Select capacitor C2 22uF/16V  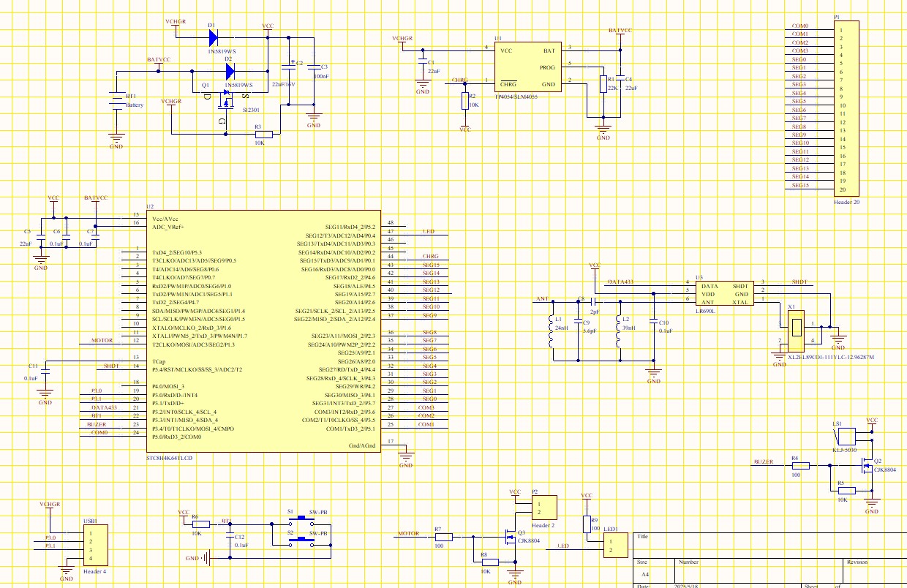pyautogui.click(x=290, y=67)
